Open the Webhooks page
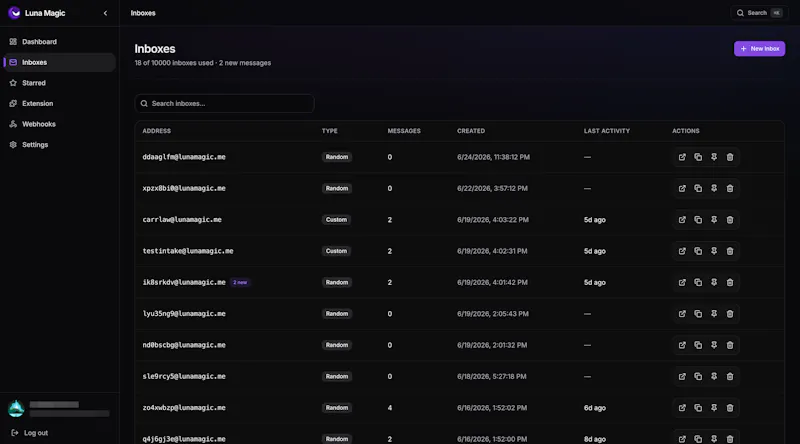This screenshot has width=800, height=444. tap(60, 124)
